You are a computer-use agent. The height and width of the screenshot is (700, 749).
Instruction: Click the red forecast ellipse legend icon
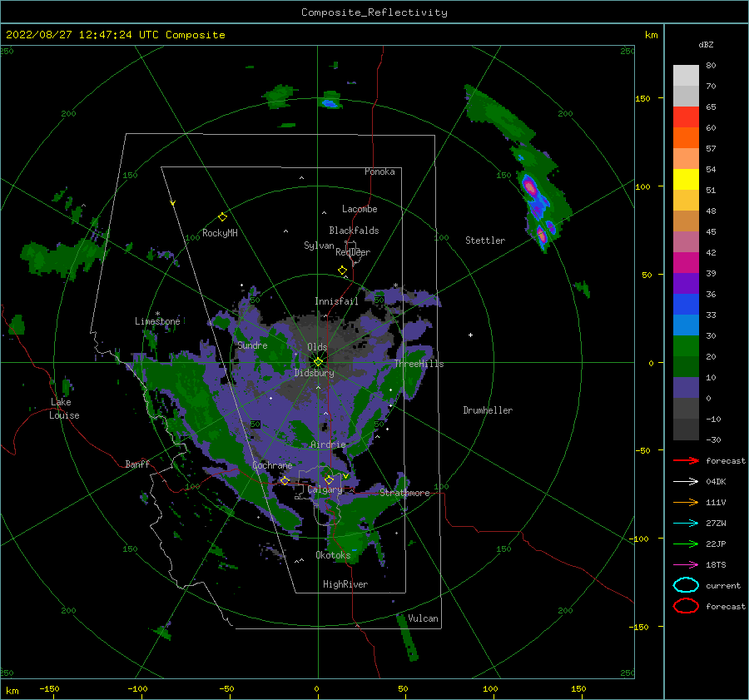click(x=686, y=606)
